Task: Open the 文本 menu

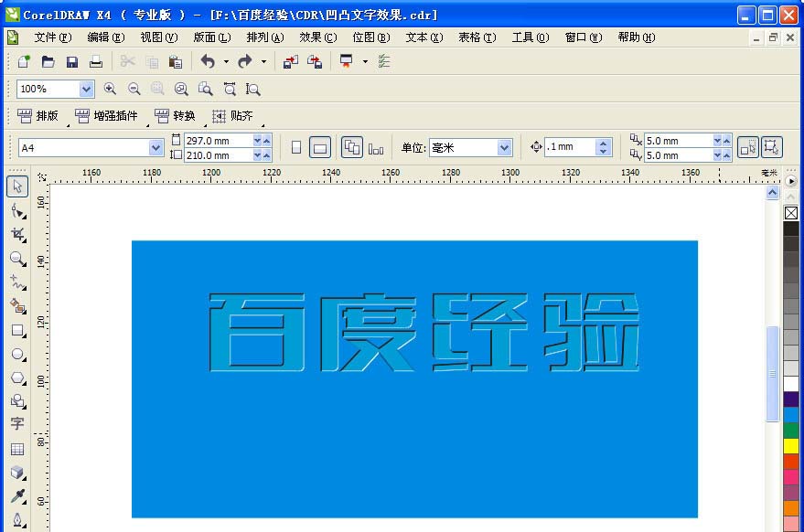Action: [x=424, y=37]
